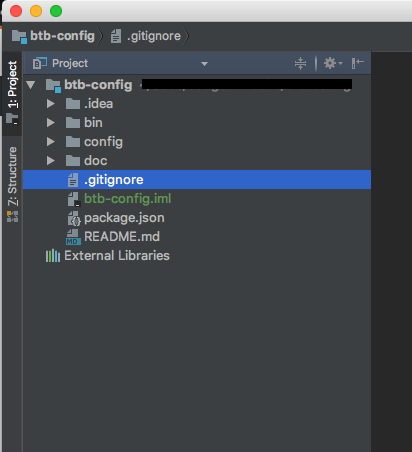
Task: Hide the Project tool window
Action: [x=357, y=63]
